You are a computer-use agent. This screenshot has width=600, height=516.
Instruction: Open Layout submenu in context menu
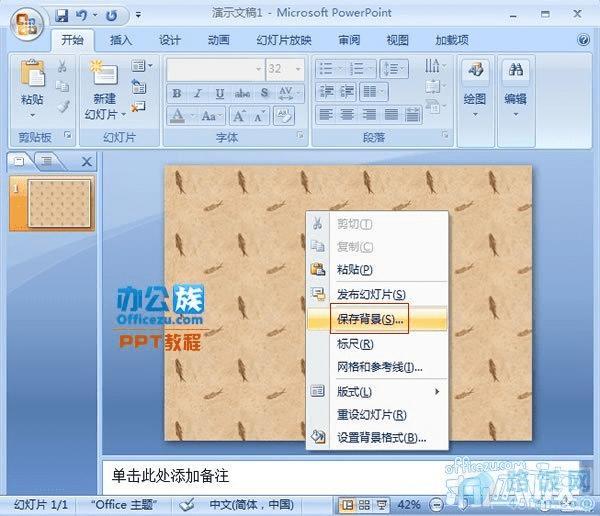tap(377, 391)
